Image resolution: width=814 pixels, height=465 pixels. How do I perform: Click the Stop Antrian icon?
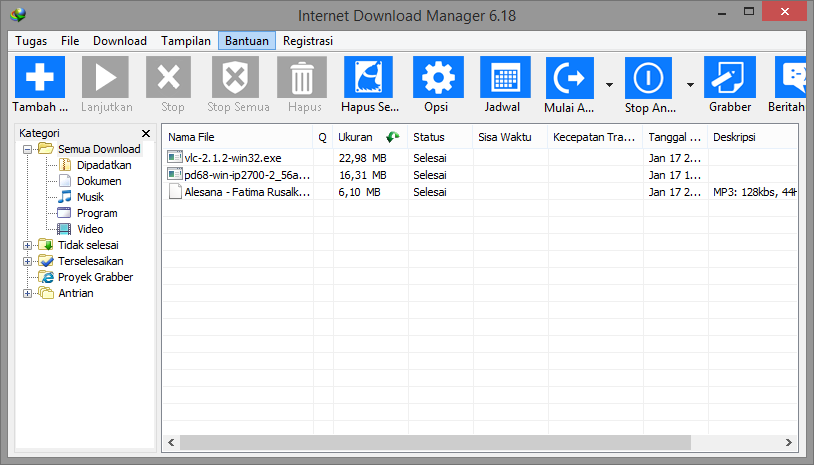(x=648, y=78)
